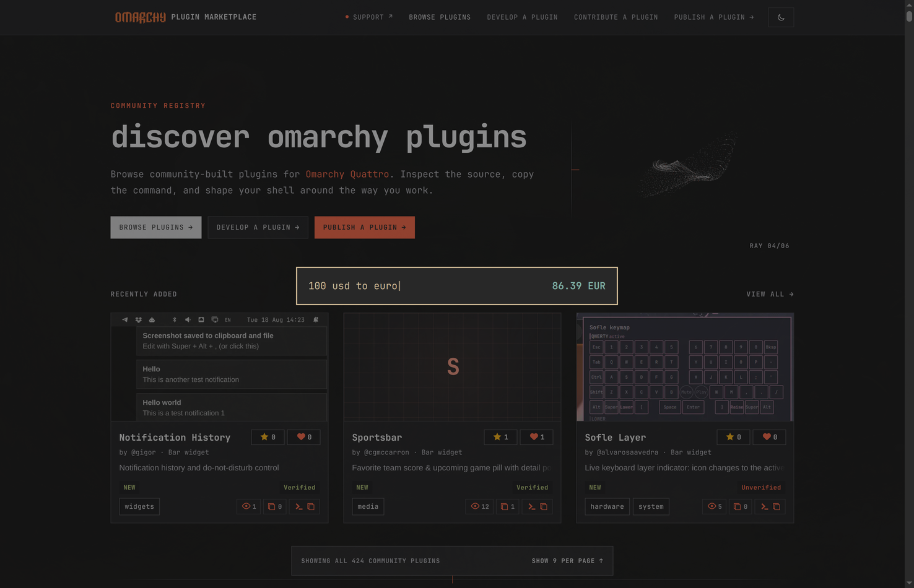Open Contribute a Plugin navigation item
This screenshot has width=914, height=588.
click(616, 17)
